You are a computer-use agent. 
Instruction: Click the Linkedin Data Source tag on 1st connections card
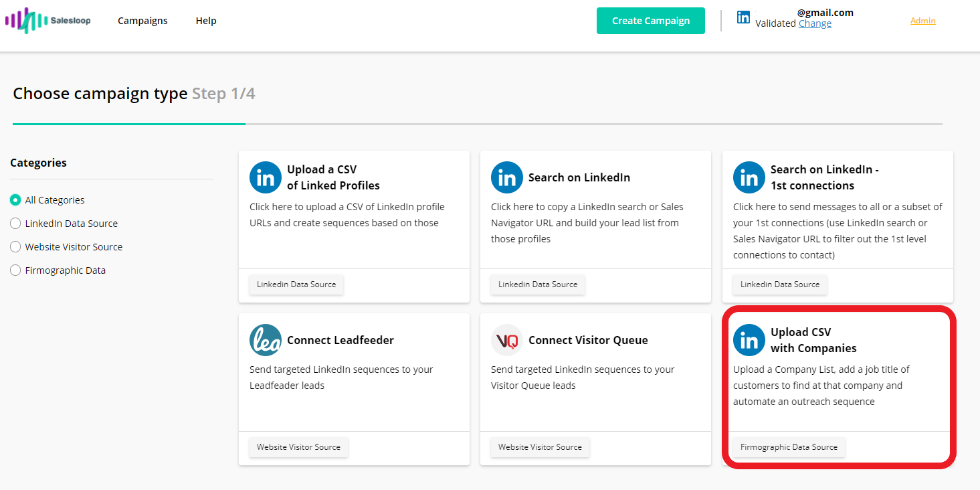(x=780, y=284)
